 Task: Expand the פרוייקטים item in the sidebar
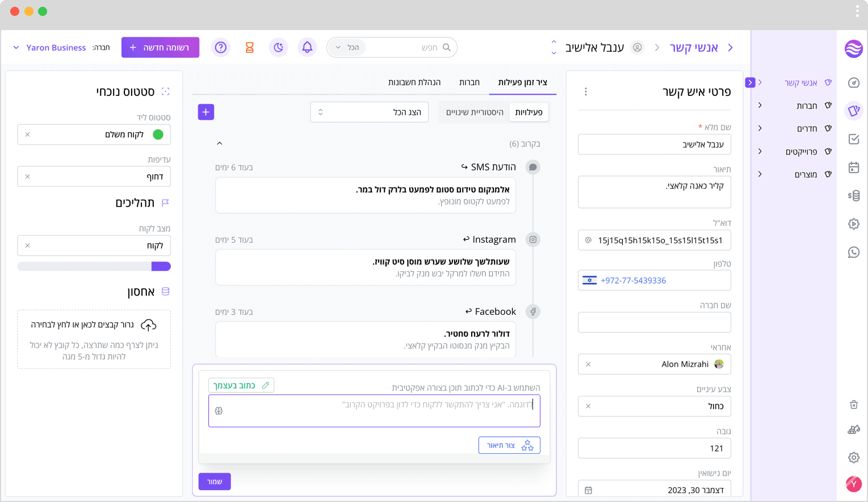(760, 151)
